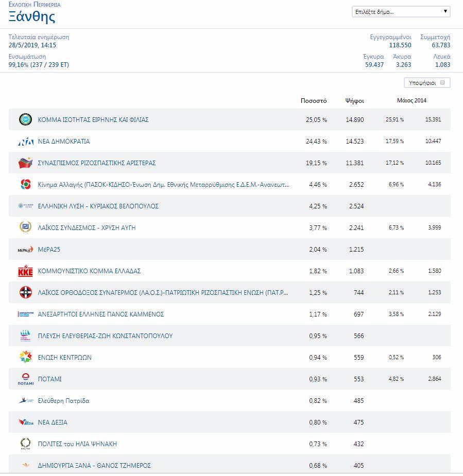
Task: Open the ΕΛΛΗΝΙΚΗ ΛΥΣΗ - ΚΥΡΙΑΚΟΣ ΒΕΛΟΠΟΥΛΟΣ link
Action: click(98, 206)
